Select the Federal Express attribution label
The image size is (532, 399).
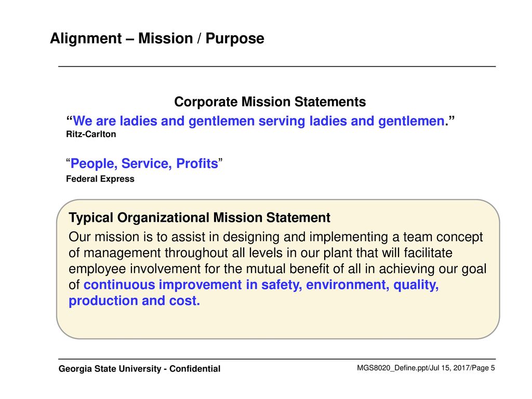tap(100, 179)
